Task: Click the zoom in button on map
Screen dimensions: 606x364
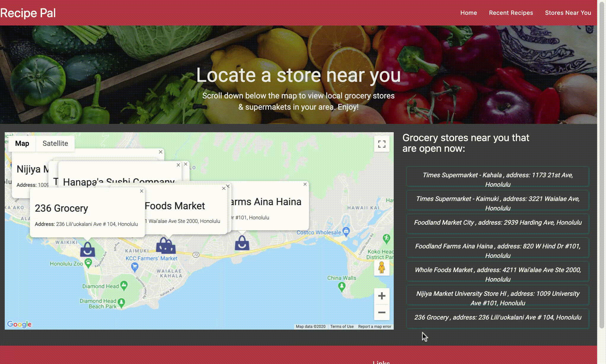Action: [x=380, y=295]
